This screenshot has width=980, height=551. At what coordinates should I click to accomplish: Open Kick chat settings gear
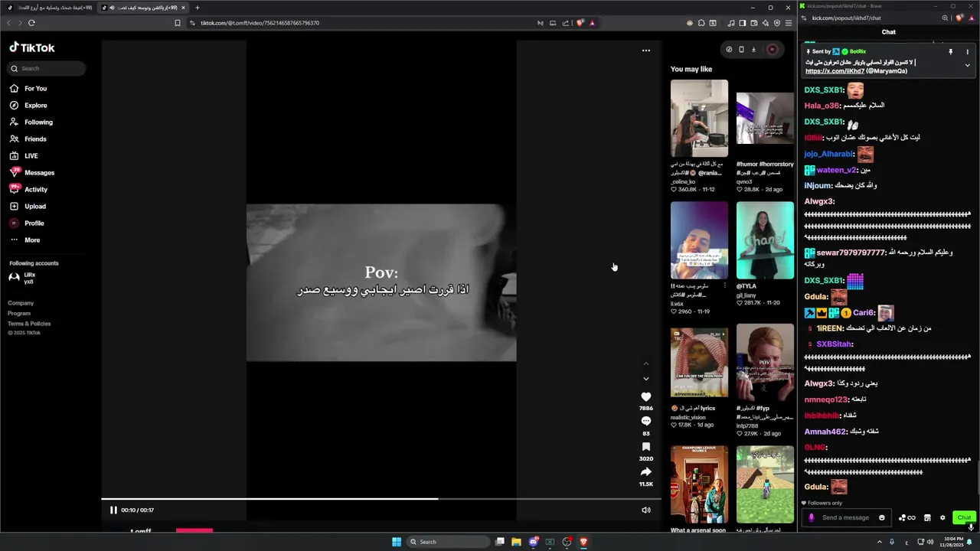pos(942,518)
